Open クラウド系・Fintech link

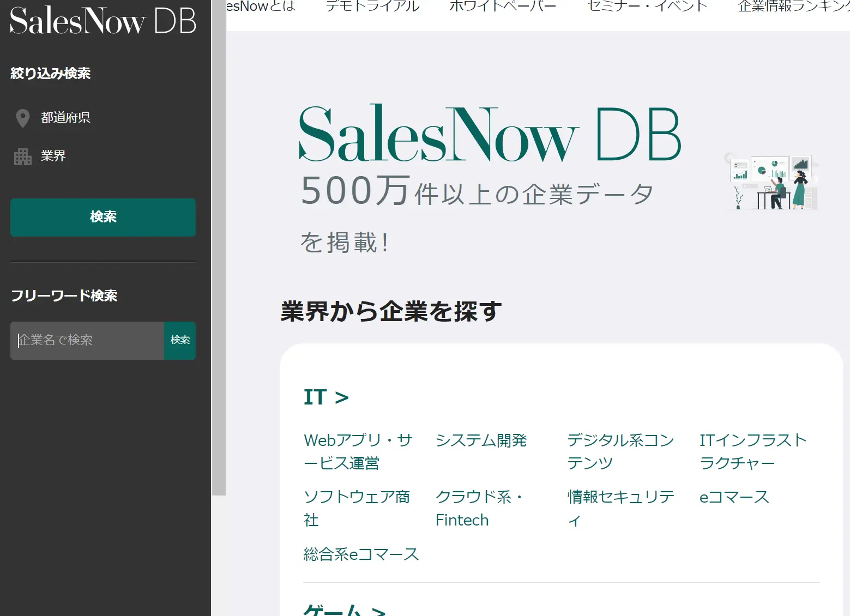click(480, 508)
